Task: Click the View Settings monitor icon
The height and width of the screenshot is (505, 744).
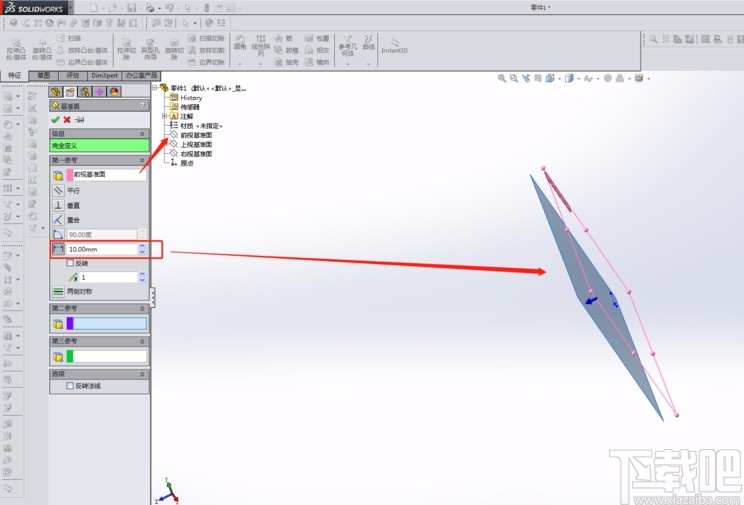Action: 639,78
